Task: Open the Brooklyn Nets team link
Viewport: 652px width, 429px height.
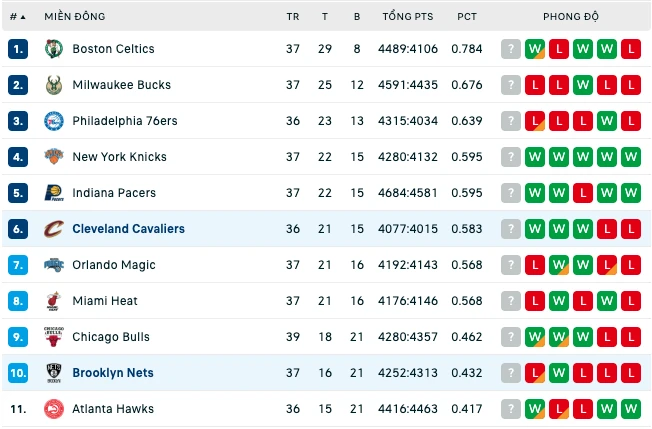Action: pyautogui.click(x=113, y=373)
